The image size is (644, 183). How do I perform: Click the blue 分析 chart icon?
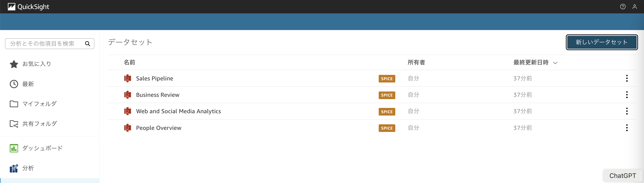tap(14, 168)
